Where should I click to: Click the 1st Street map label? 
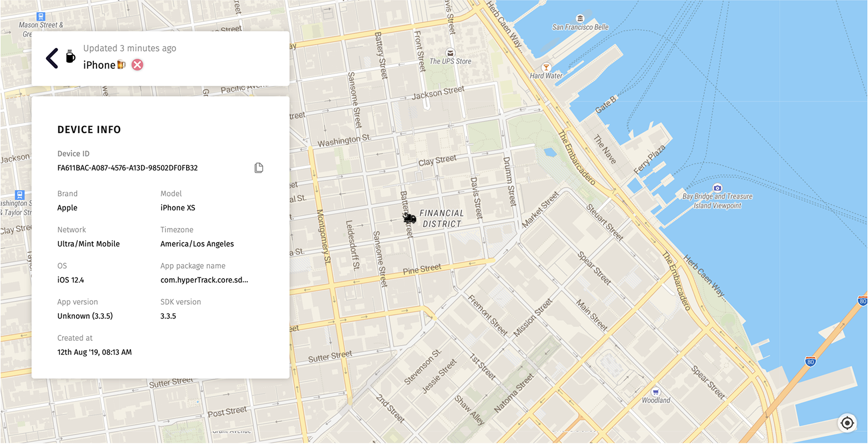coord(482,367)
